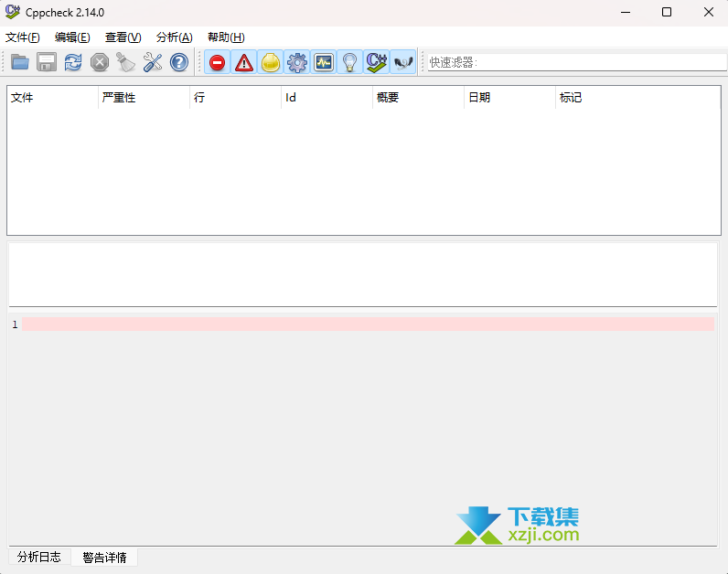Open the 分析(A) menu
Viewport: 728px width, 574px height.
174,37
